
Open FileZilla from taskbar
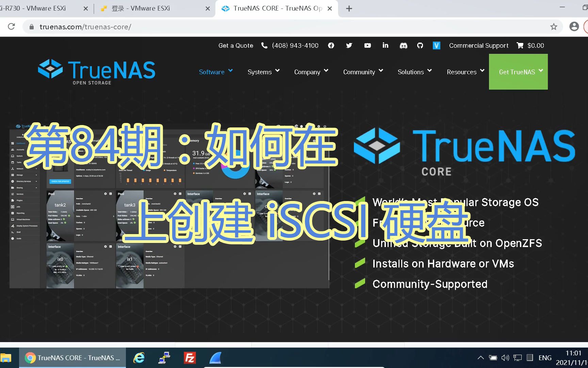(x=190, y=358)
